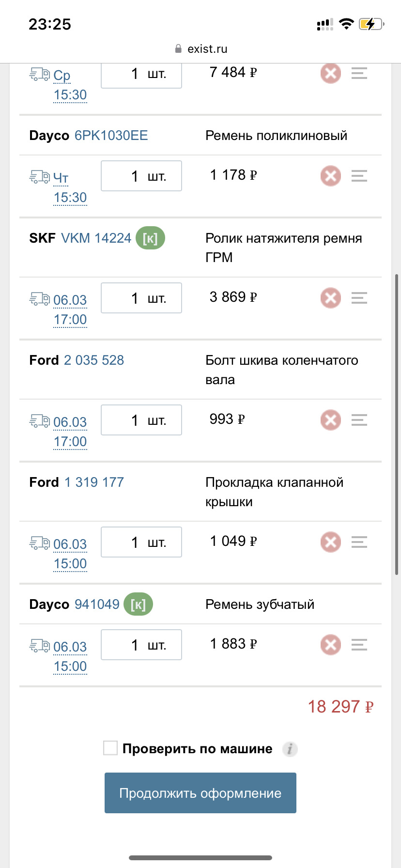Open the Ford 1 319 177 part link
401x868 pixels.
pos(94,482)
